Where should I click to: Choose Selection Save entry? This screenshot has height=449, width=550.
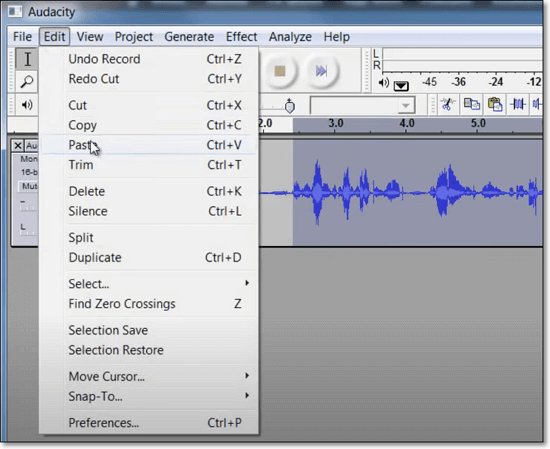click(149, 330)
